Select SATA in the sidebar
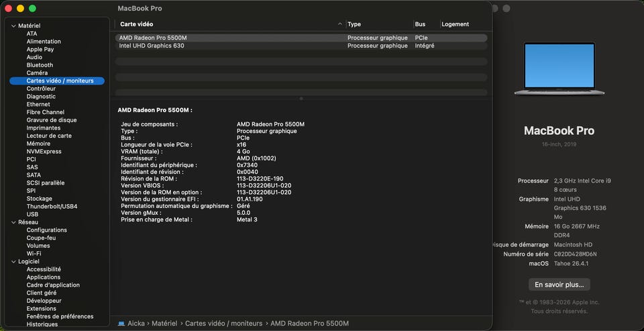Image resolution: width=644 pixels, height=331 pixels. click(34, 175)
